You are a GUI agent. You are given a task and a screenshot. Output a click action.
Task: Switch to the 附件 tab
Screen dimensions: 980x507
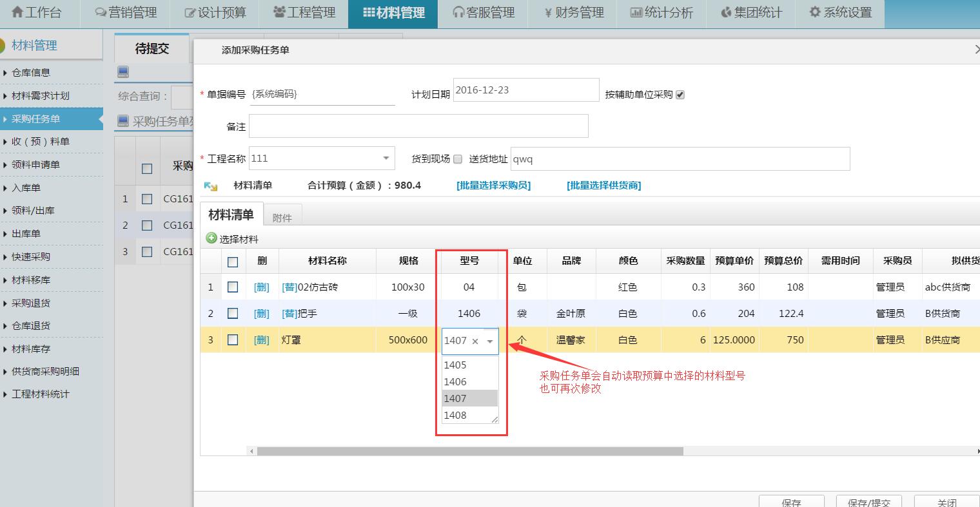pyautogui.click(x=282, y=218)
